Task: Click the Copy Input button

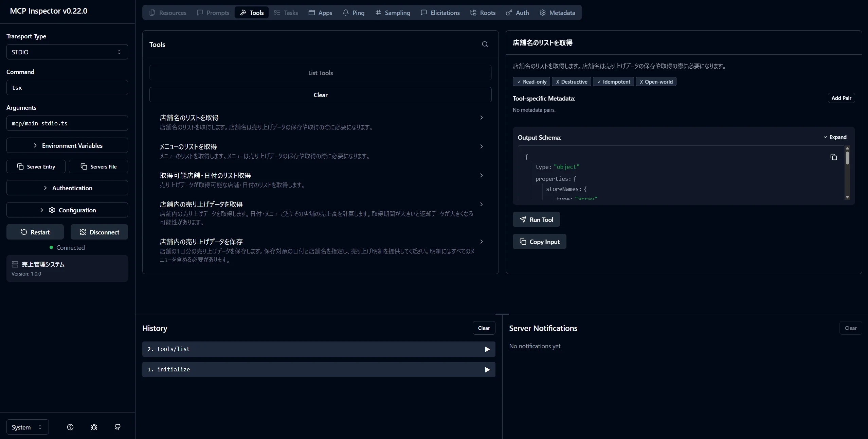Action: (539, 242)
